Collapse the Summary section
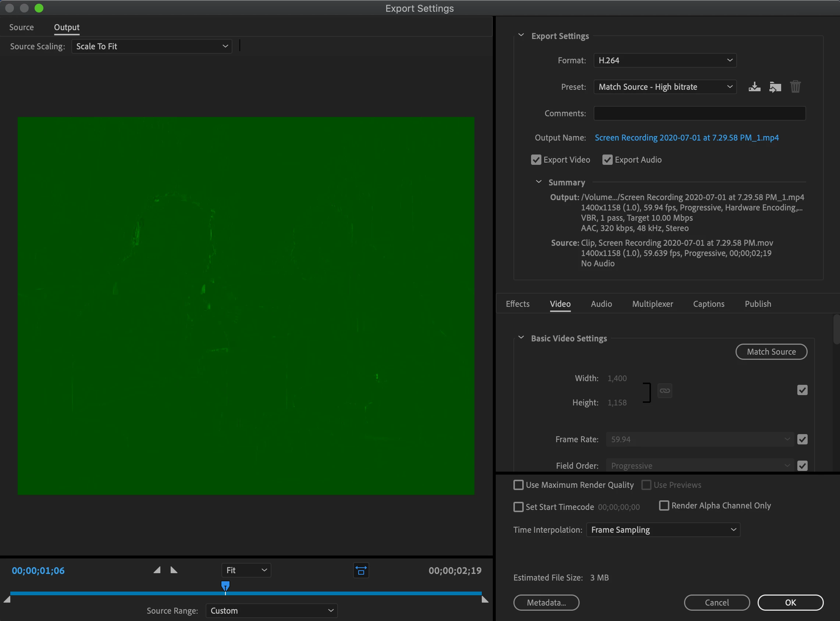 tap(538, 182)
